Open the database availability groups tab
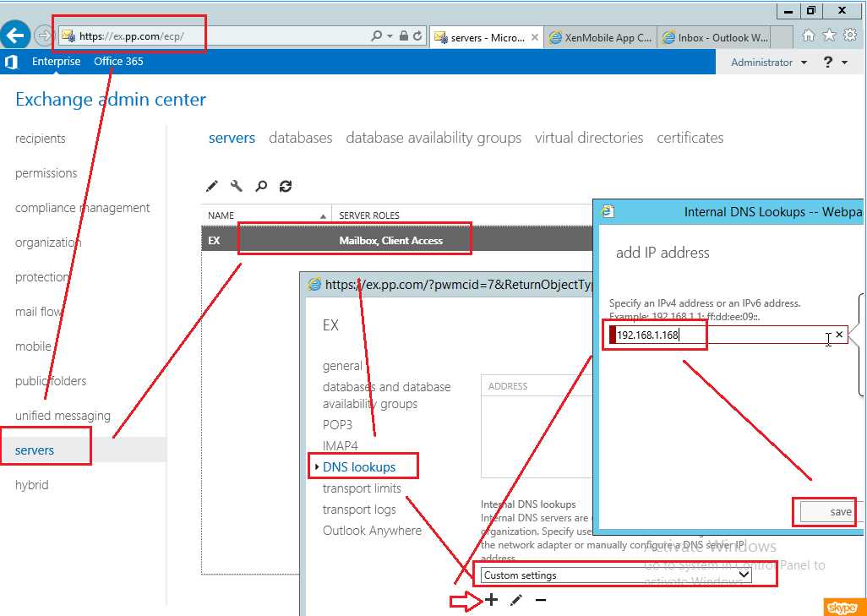 pos(433,138)
